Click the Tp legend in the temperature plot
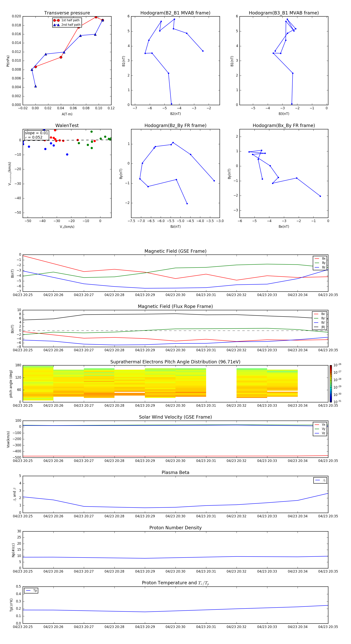351x644 pixels. 31,591
